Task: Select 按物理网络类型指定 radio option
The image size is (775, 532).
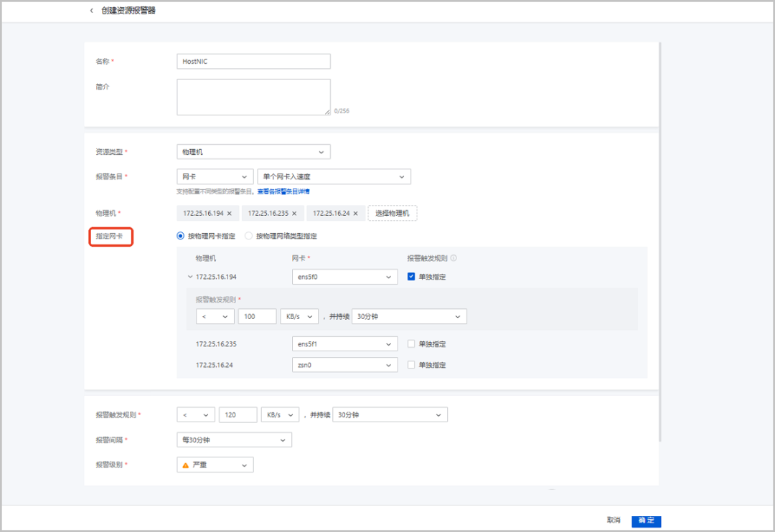Action: coord(249,236)
